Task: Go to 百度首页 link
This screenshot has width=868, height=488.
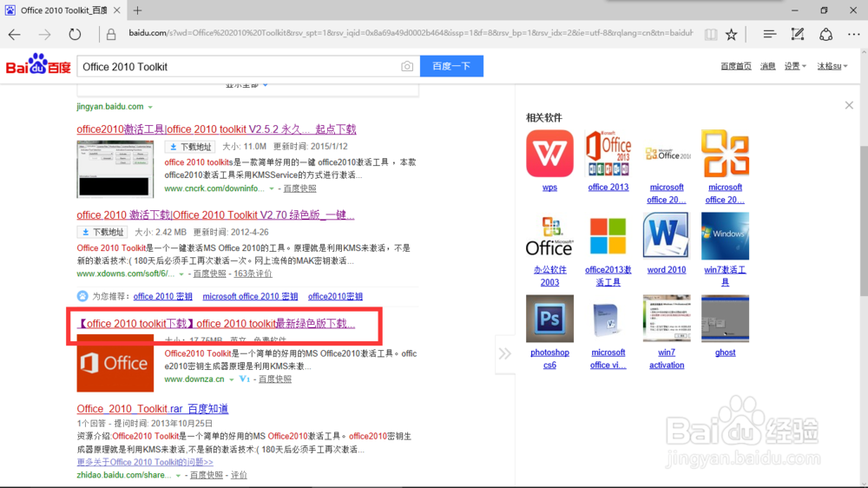Action: (x=736, y=66)
